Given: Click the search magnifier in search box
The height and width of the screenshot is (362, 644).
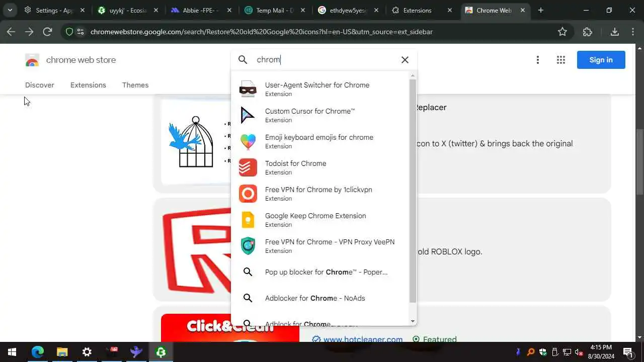Looking at the screenshot, I should [x=243, y=60].
